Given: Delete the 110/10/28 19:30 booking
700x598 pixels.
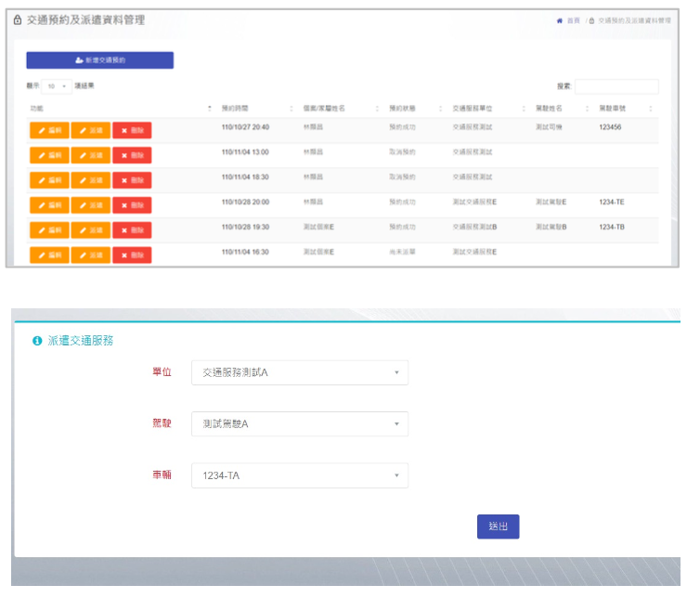Looking at the screenshot, I should [132, 229].
